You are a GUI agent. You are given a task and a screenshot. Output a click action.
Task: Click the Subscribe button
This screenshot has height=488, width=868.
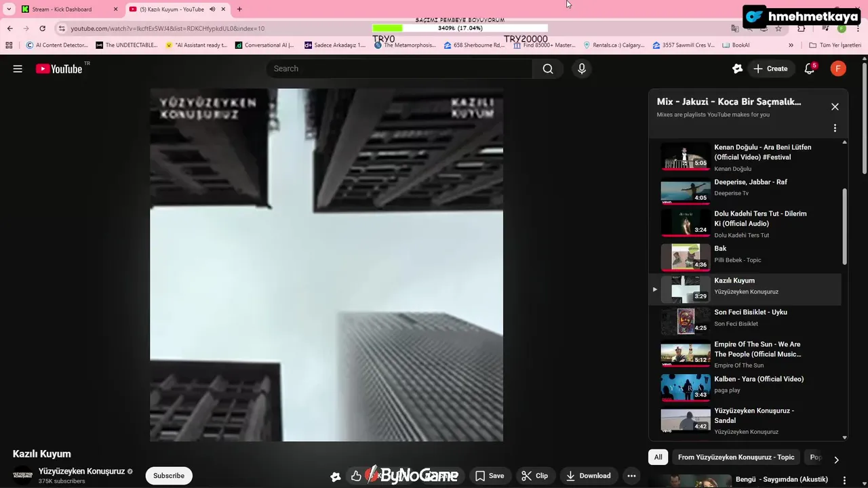(169, 476)
